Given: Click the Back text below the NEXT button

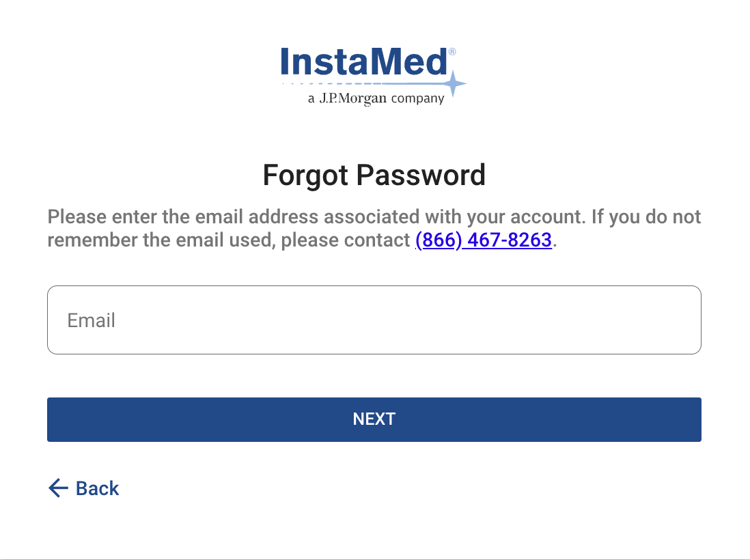Looking at the screenshot, I should coord(99,488).
